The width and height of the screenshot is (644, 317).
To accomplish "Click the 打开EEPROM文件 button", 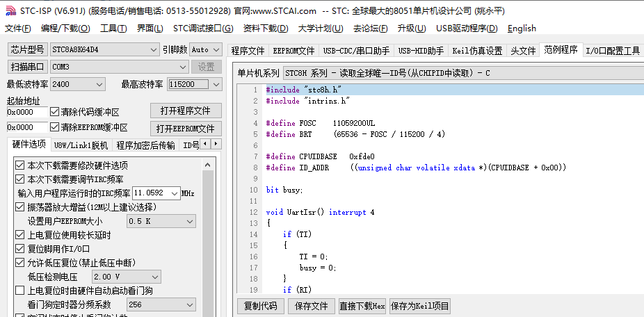I will (186, 129).
